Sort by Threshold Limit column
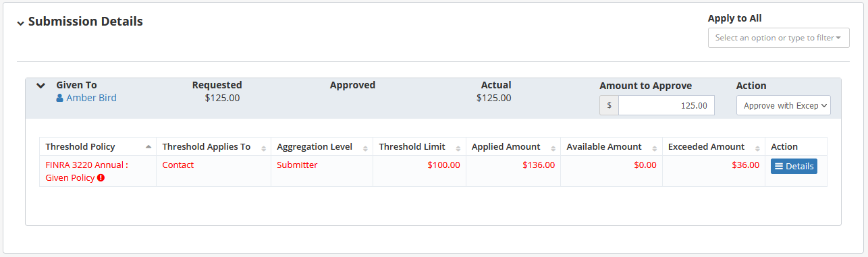 point(419,146)
